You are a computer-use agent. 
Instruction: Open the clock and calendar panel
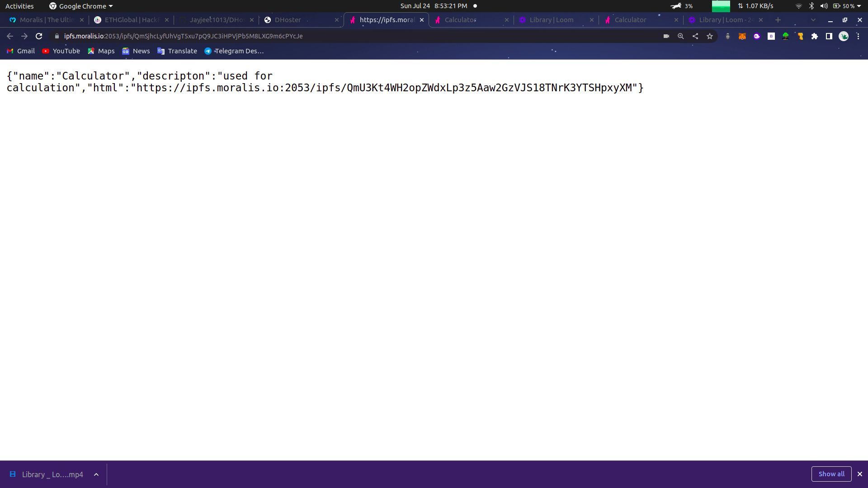[x=434, y=6]
